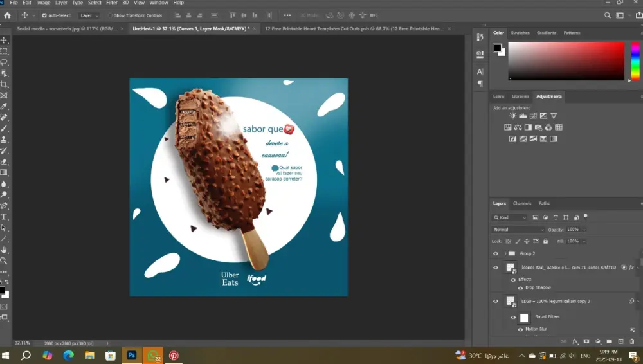
Task: Add an Exposure adjustment
Action: click(543, 116)
